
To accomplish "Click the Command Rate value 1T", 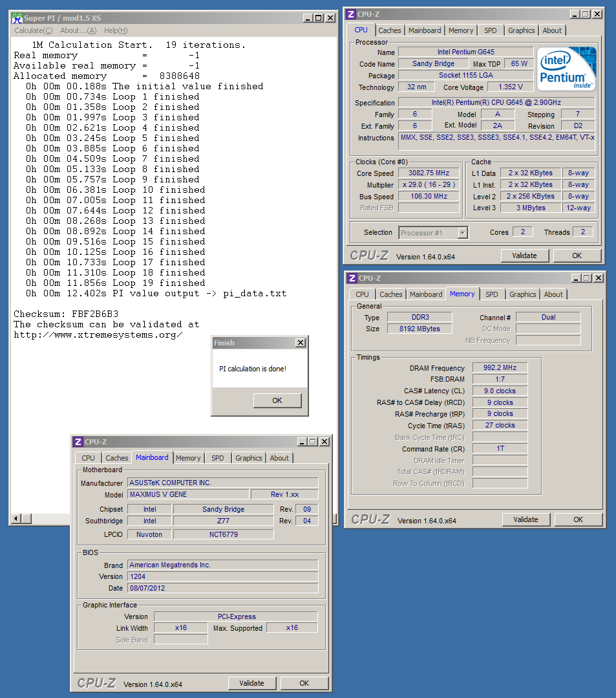I will click(500, 449).
